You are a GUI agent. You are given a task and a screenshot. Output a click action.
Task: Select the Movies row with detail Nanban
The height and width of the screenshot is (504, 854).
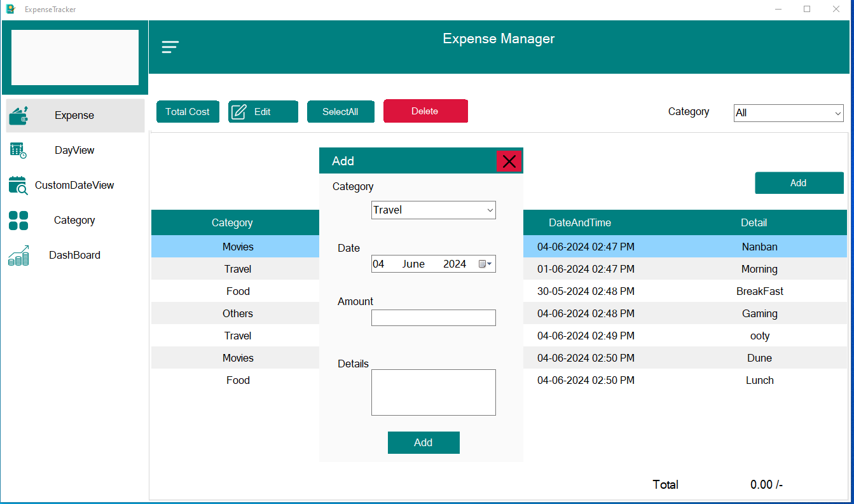point(238,247)
